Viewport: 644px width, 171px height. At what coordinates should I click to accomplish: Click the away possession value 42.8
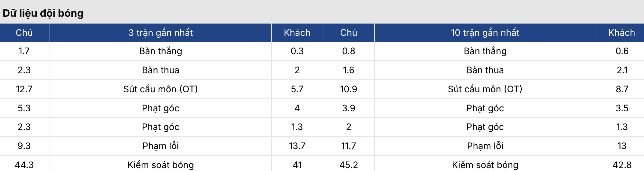click(622, 165)
